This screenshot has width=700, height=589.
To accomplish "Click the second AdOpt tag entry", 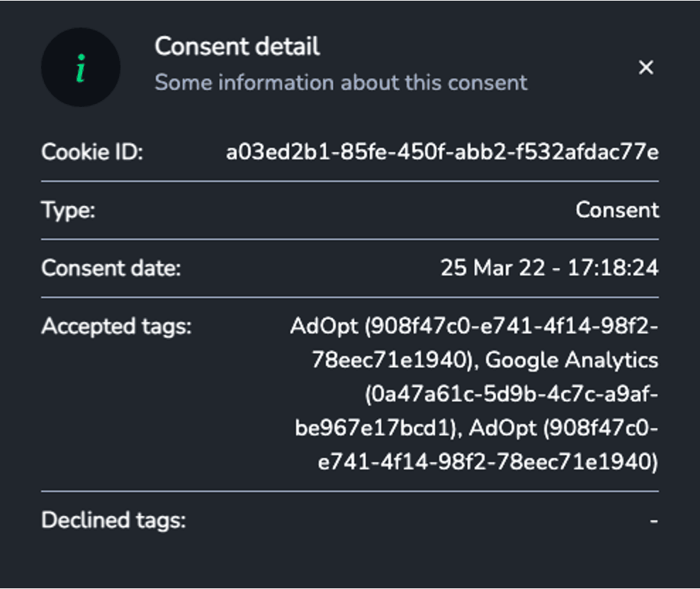I will 488,445.
